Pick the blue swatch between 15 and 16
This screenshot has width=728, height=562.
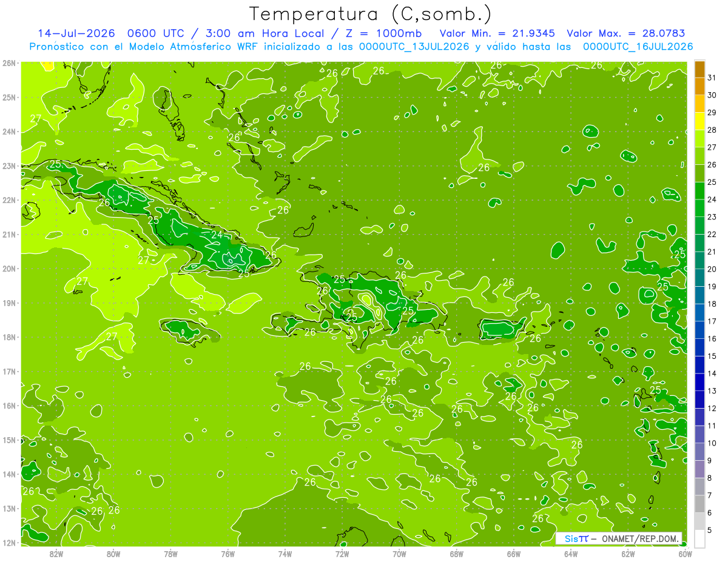pyautogui.click(x=699, y=347)
